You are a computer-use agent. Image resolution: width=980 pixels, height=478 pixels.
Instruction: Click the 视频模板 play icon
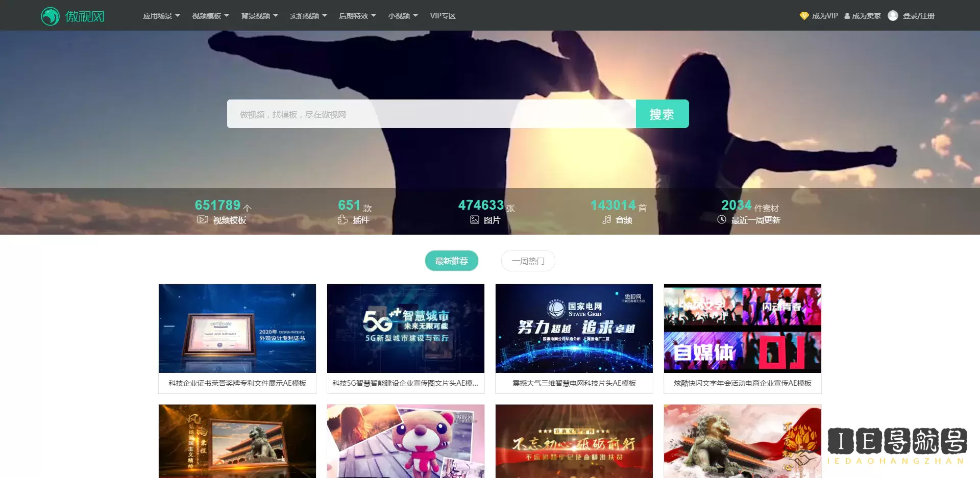coord(202,220)
